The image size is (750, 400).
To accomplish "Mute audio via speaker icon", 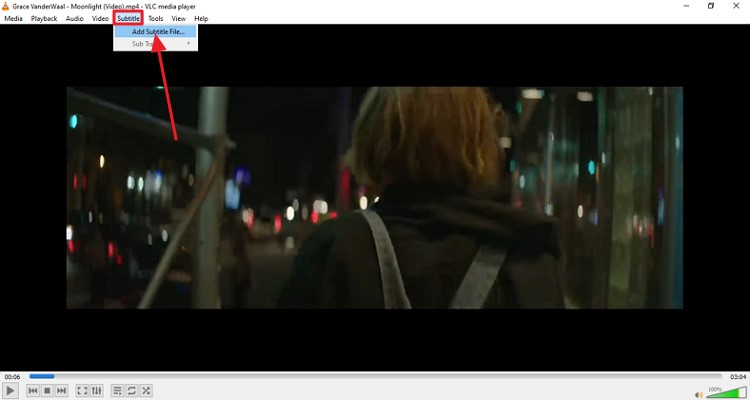I will click(699, 392).
